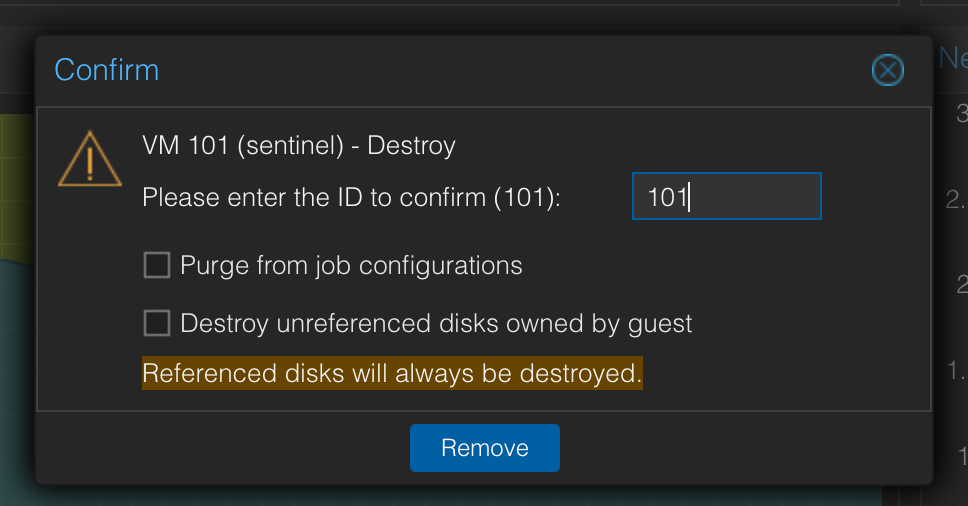The image size is (968, 506).
Task: Click the dialog footer left of Remove
Action: (220, 447)
